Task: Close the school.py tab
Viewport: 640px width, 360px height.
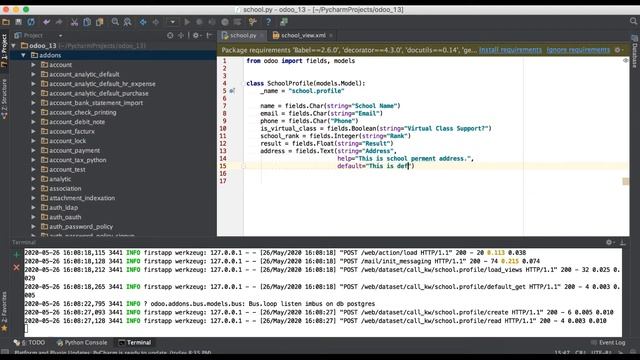Action: click(x=262, y=36)
